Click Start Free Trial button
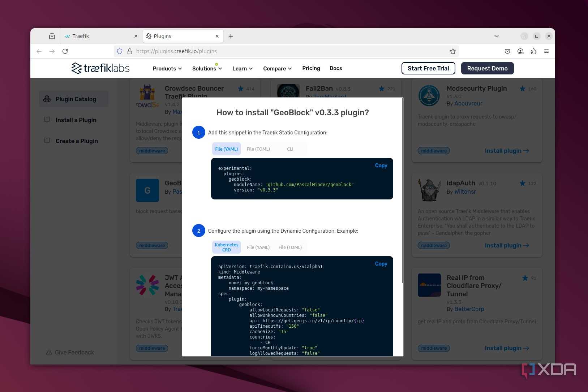The height and width of the screenshot is (392, 588). pos(428,68)
